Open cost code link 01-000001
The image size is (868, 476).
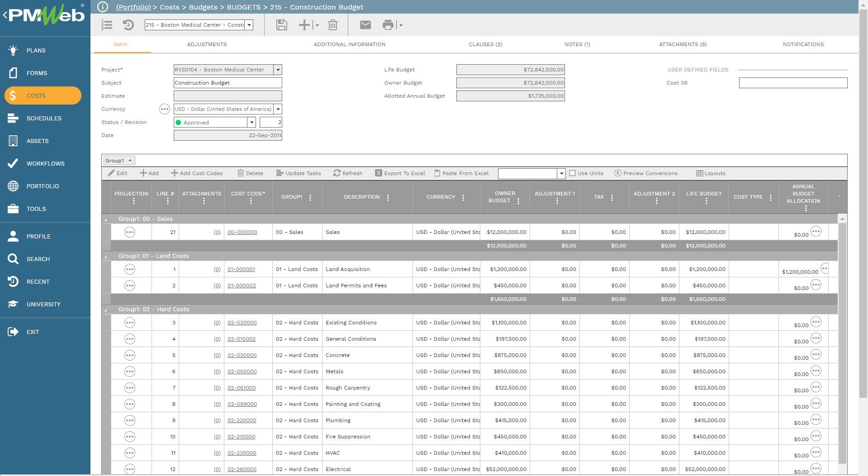point(241,269)
